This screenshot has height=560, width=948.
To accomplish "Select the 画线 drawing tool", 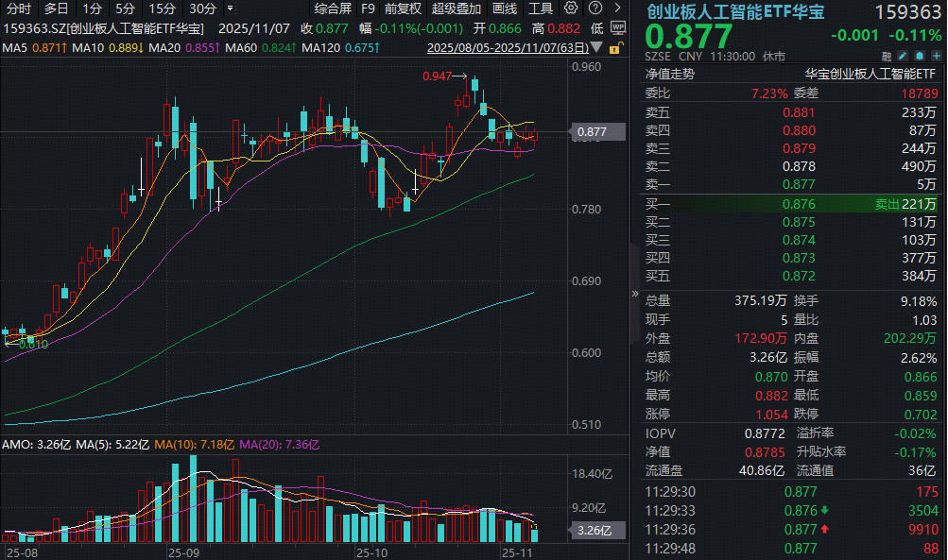I will [x=503, y=8].
